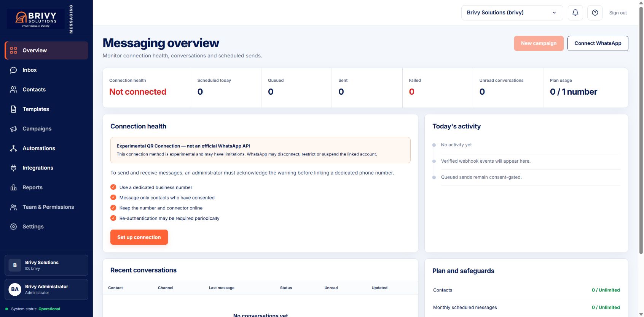Screen dimensions: 644x317
Task: Click the Integrations plug icon
Action: coord(14,168)
